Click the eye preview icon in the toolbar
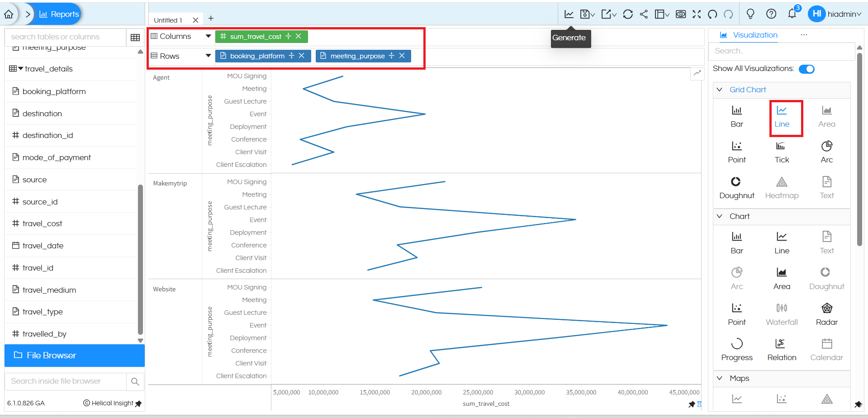Image resolution: width=868 pixels, height=418 pixels. pyautogui.click(x=681, y=14)
